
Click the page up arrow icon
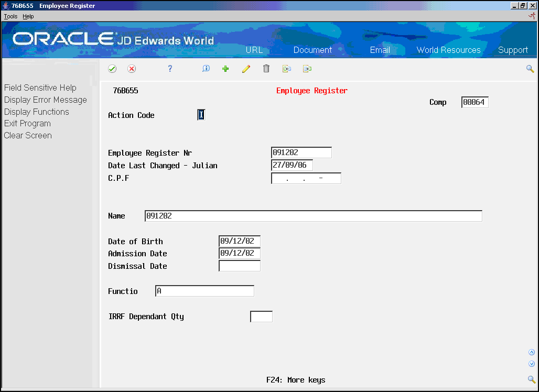(532, 352)
